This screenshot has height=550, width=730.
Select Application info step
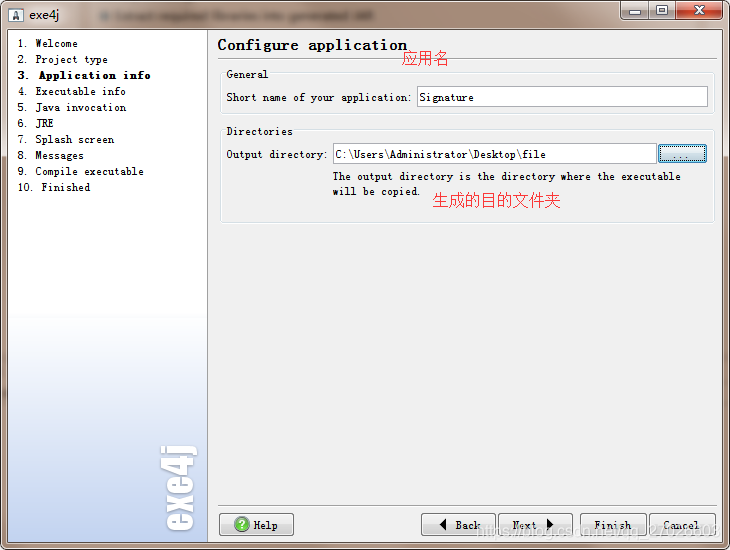[x=84, y=75]
